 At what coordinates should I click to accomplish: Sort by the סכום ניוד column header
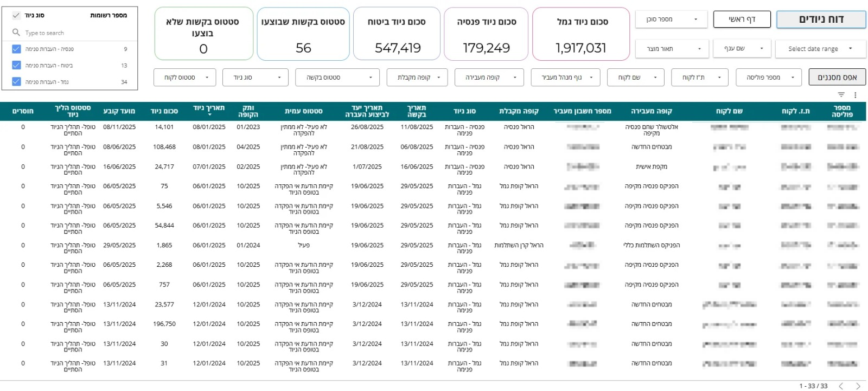(164, 111)
